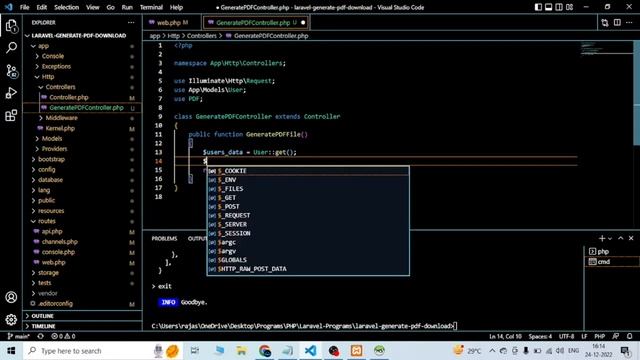The image size is (640, 360).
Task: Switch to the GeneratePDFController.php tab
Action: 256,23
